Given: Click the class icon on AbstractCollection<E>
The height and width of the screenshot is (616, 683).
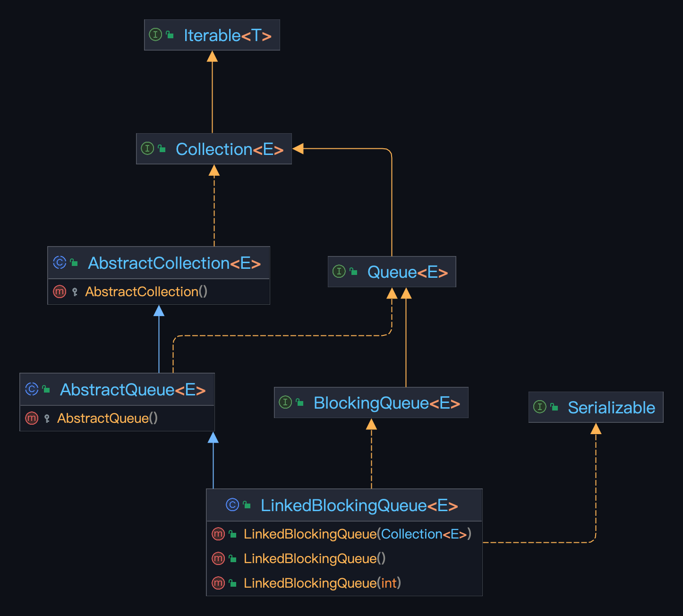Looking at the screenshot, I should point(59,263).
